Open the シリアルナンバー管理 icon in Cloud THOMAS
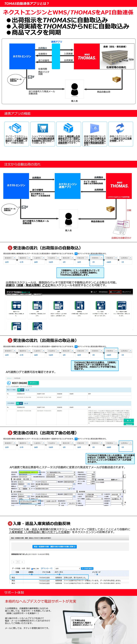 tap(37, 326)
